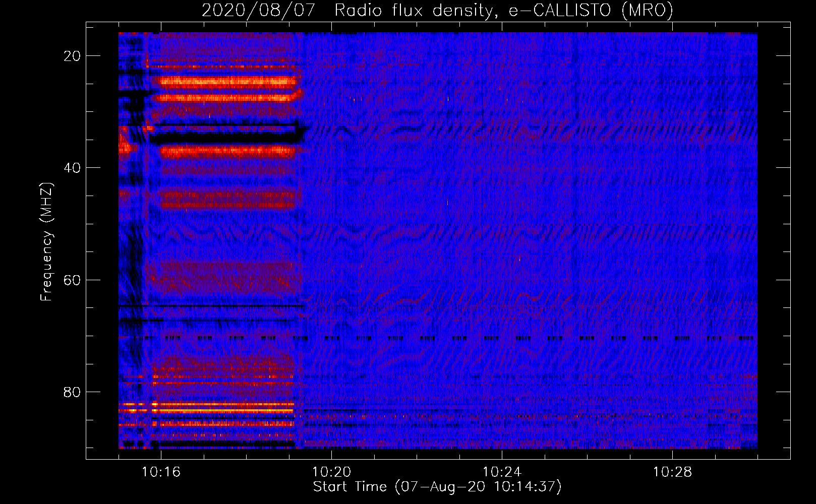
Task: Click the 60 MHz frequency tick label
Action: click(x=73, y=280)
